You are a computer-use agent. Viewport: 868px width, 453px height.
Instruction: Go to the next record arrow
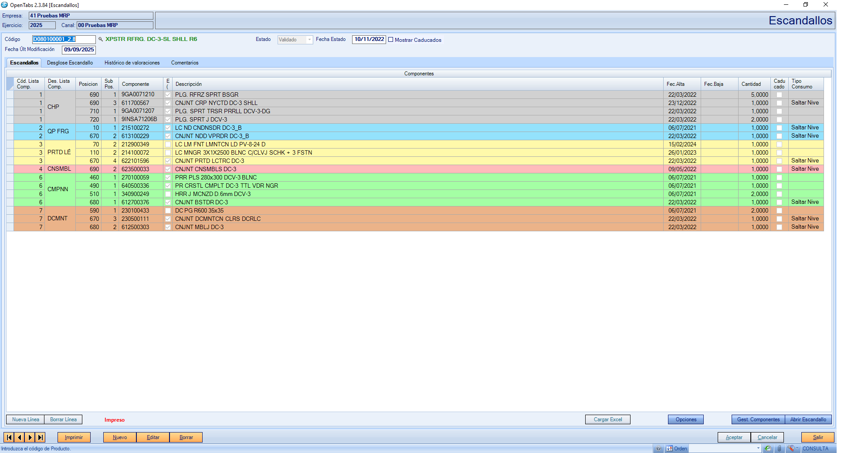(30, 437)
